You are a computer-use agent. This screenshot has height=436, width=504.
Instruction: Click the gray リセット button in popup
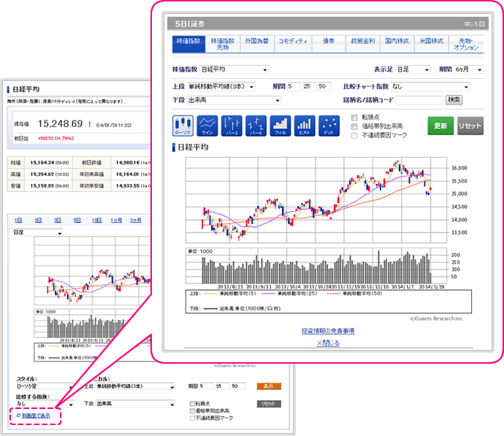coord(470,126)
